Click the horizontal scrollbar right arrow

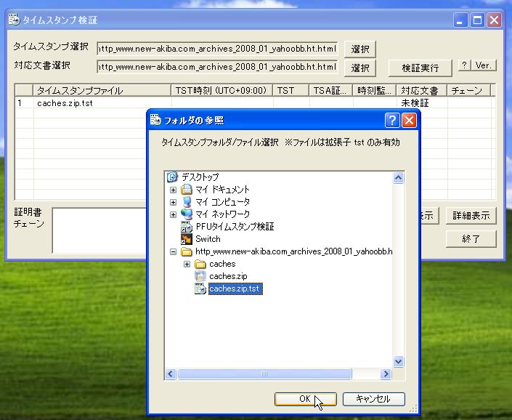386,373
